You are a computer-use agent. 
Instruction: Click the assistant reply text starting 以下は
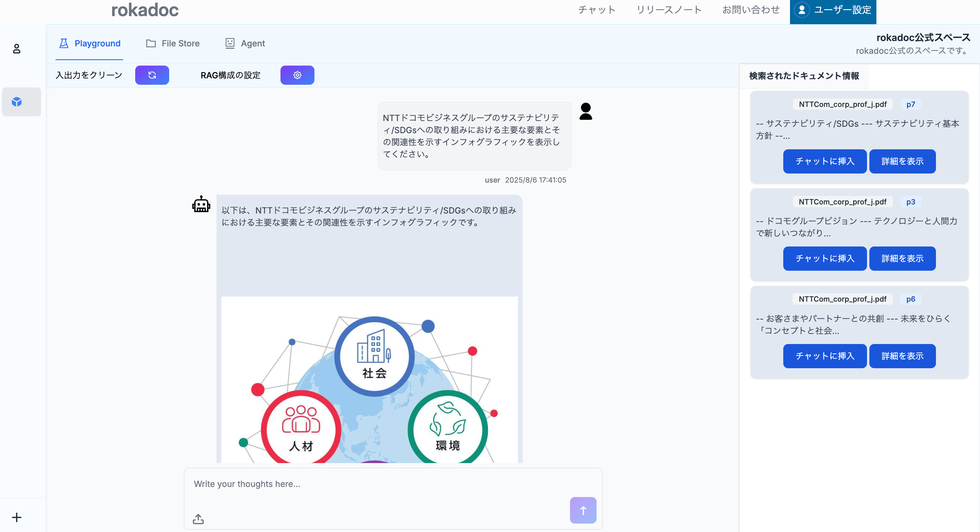369,216
